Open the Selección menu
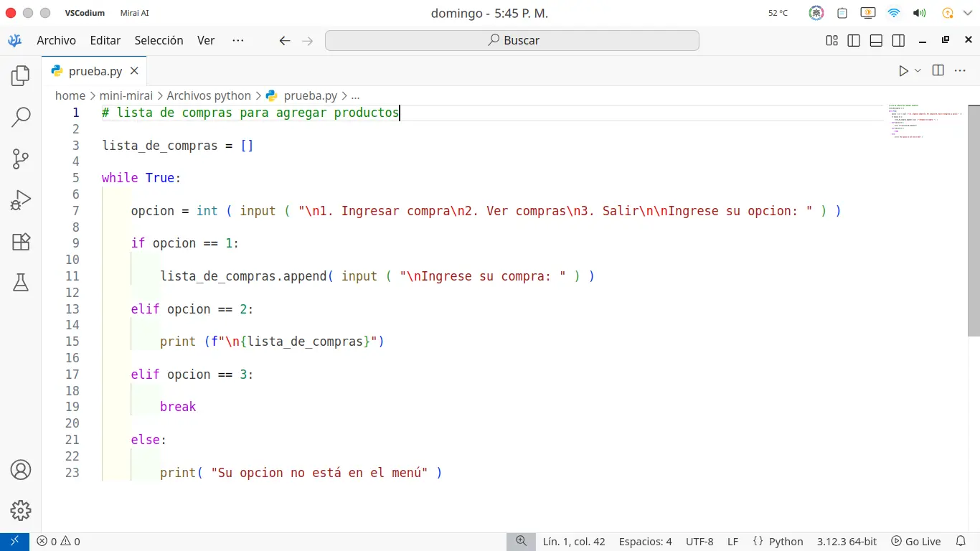Viewport: 980px width, 551px height. [159, 41]
